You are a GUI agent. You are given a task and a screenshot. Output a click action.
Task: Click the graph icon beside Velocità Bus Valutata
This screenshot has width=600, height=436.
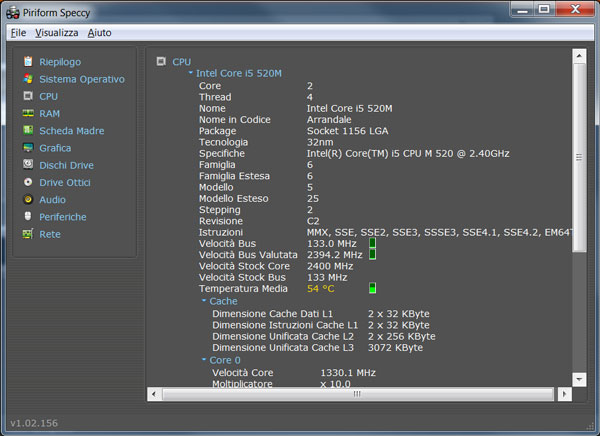click(x=372, y=254)
